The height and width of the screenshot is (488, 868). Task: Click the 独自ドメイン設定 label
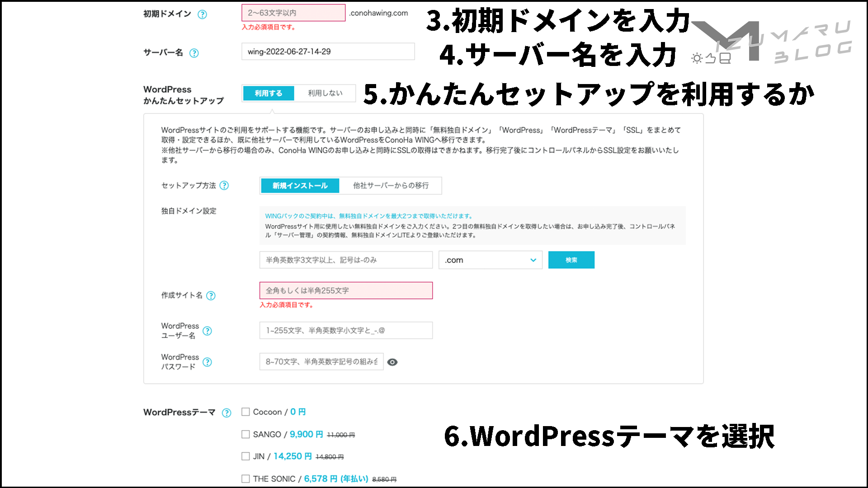[x=189, y=211]
